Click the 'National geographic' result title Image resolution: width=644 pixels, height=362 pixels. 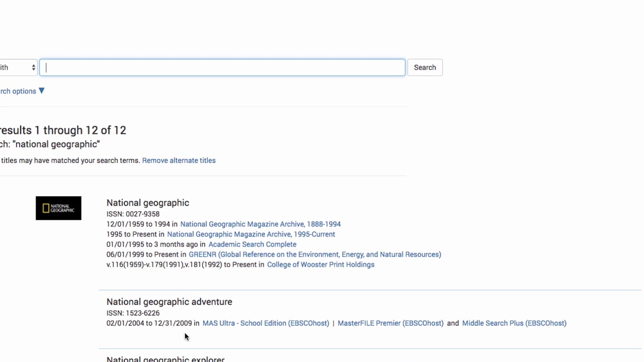coord(148,203)
